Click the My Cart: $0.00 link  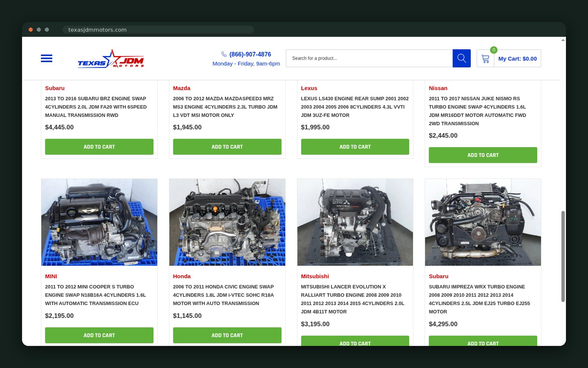click(517, 59)
